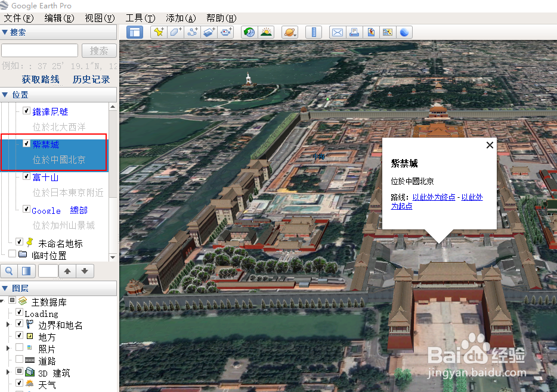The width and height of the screenshot is (557, 392).
Task: Switch between Earth, Sky and planets
Action: (290, 32)
